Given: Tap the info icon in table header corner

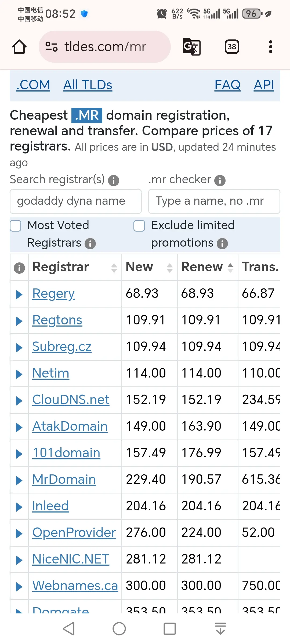Looking at the screenshot, I should pyautogui.click(x=19, y=268).
